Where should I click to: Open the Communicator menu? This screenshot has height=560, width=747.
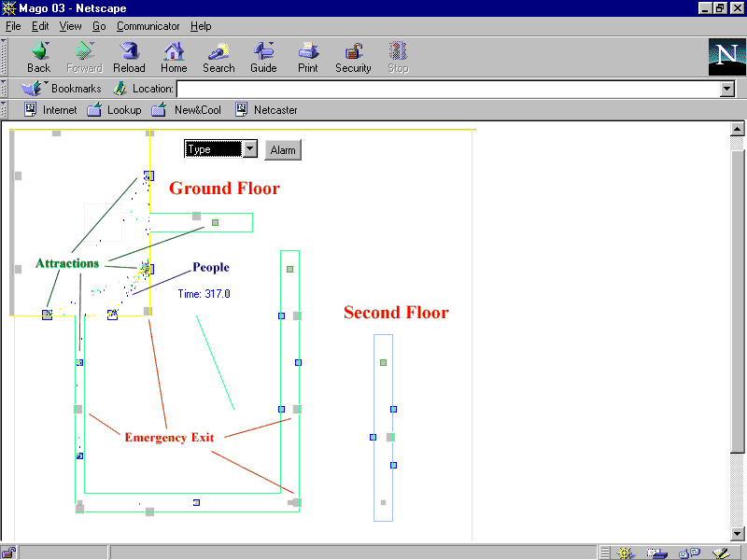point(148,26)
